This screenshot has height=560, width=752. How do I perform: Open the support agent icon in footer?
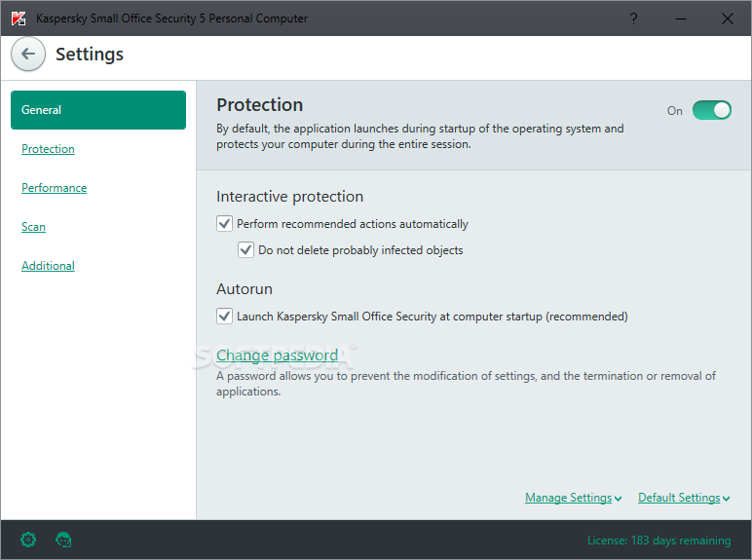pos(63,540)
